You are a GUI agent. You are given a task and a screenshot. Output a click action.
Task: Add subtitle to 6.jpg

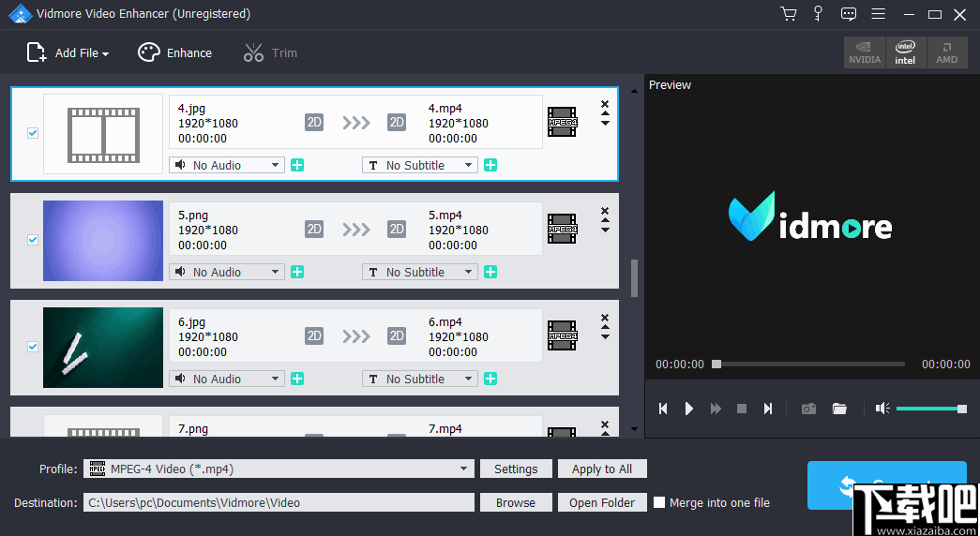(x=490, y=379)
